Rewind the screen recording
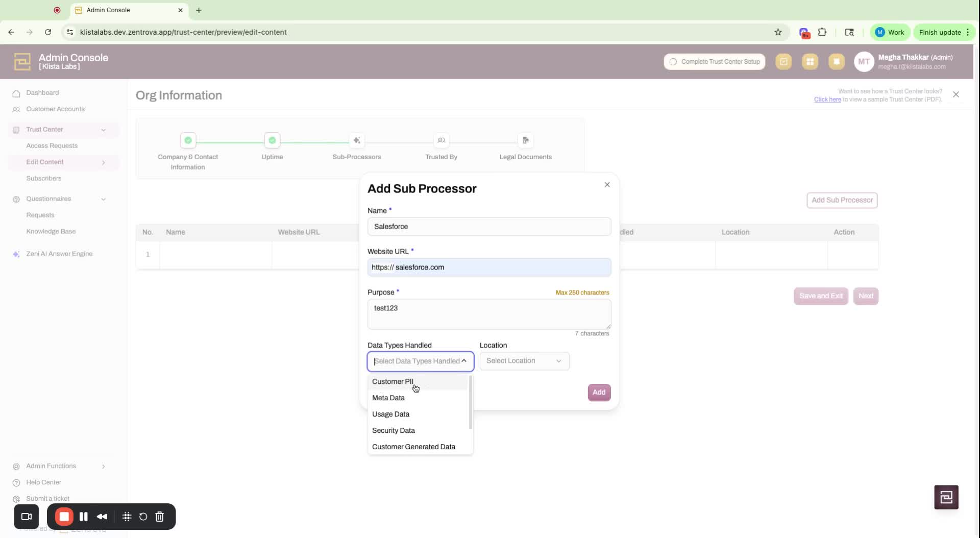 pyautogui.click(x=102, y=517)
